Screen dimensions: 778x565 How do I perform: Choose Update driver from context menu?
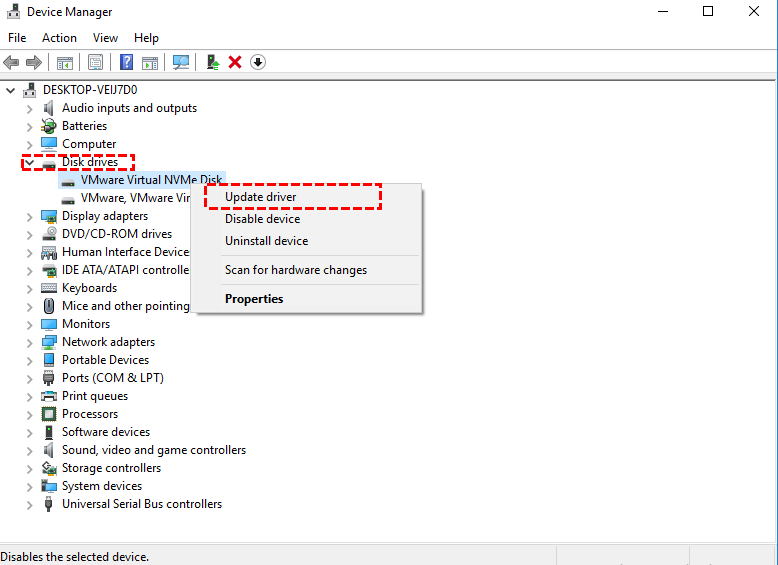[x=260, y=197]
